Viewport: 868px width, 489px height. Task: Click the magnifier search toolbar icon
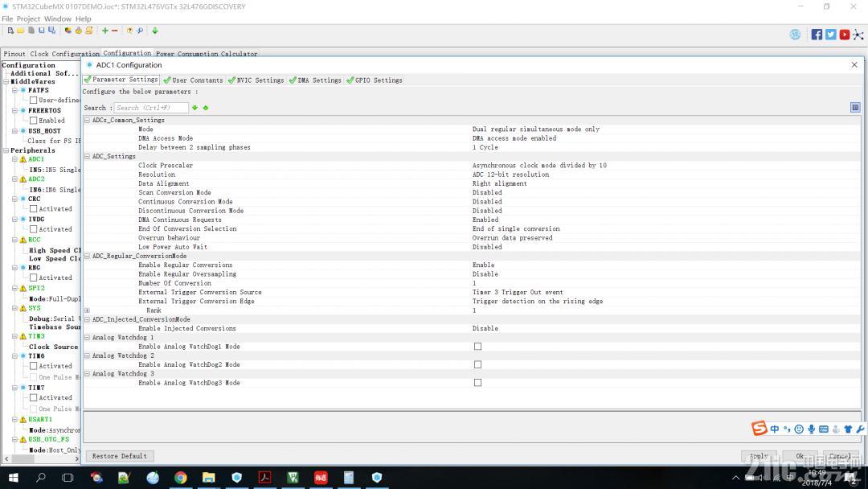point(140,31)
